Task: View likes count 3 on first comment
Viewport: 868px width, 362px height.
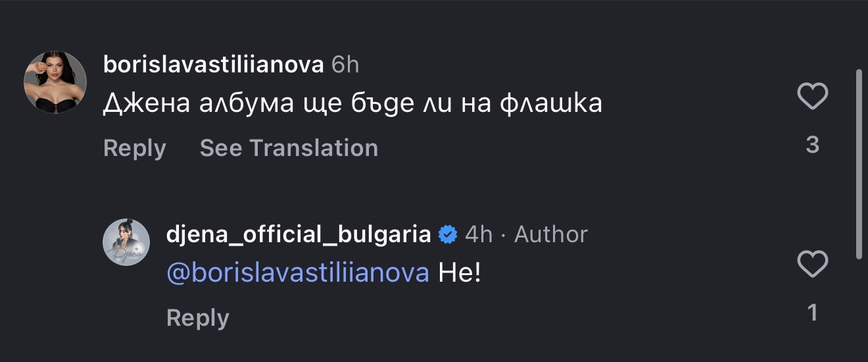Action: (x=812, y=145)
